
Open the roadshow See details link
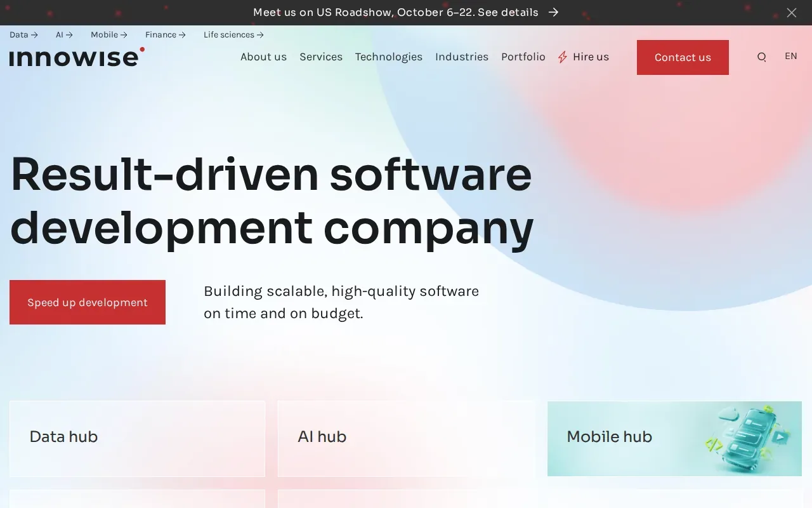click(508, 12)
